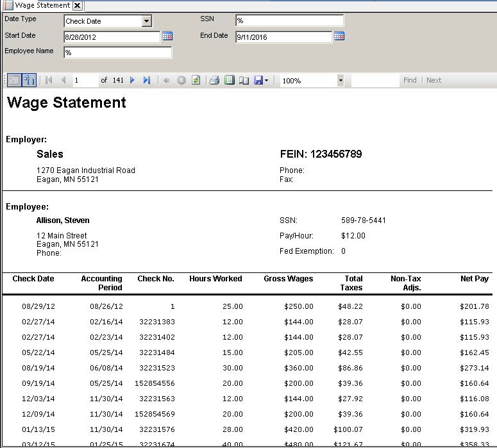
Task: Click hours worked 30.00
Action: 233,368
